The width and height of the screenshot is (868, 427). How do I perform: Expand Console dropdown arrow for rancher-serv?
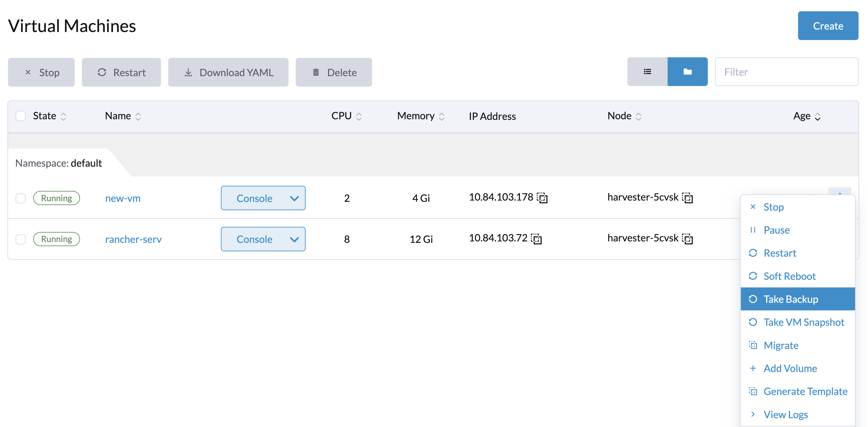[x=294, y=239]
